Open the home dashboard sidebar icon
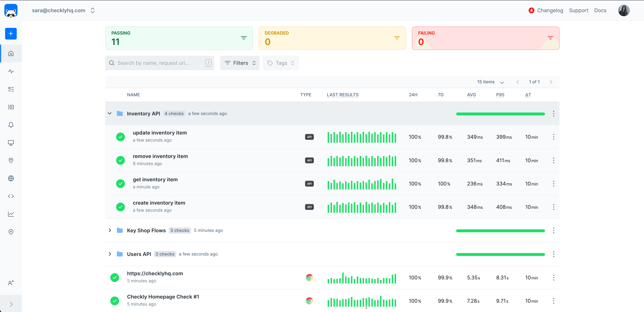 11,54
